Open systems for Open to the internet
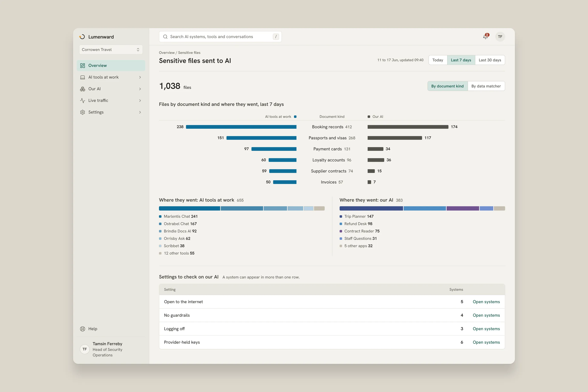This screenshot has width=588, height=392. coord(486,302)
